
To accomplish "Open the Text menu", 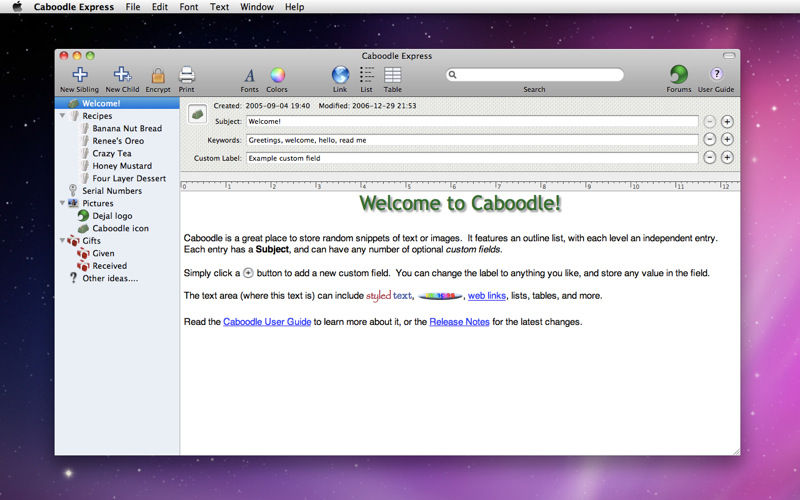I will [x=219, y=7].
